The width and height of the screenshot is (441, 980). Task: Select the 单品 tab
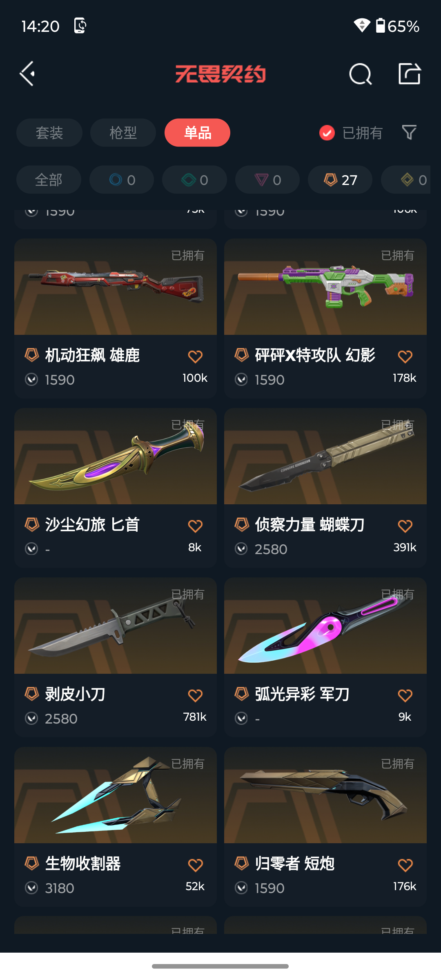coord(197,133)
